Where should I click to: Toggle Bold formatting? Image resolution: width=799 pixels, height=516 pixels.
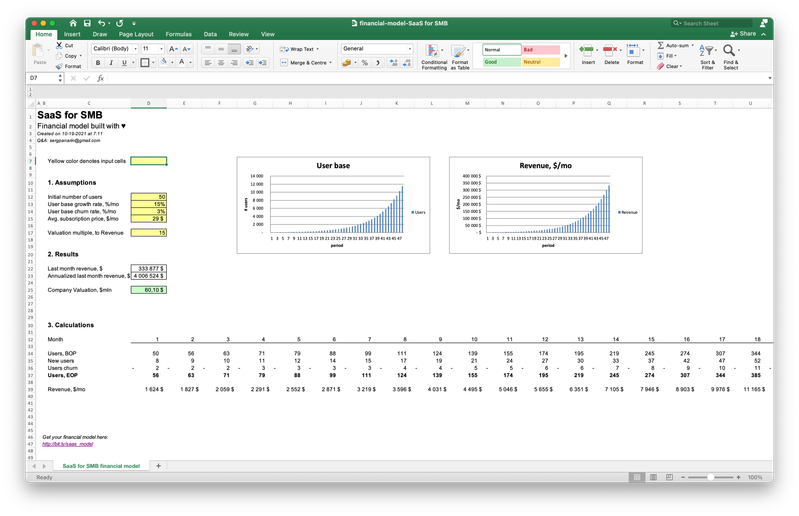pyautogui.click(x=99, y=62)
